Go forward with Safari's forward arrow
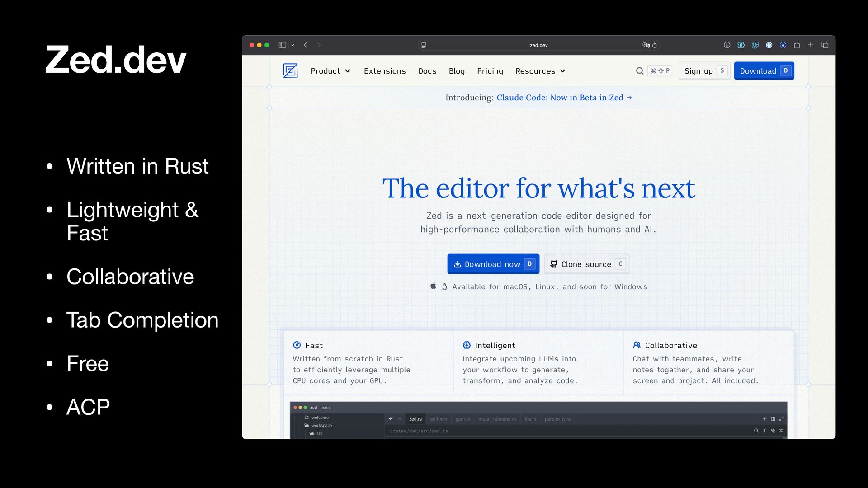Screen dimensions: 868x488 [319, 45]
